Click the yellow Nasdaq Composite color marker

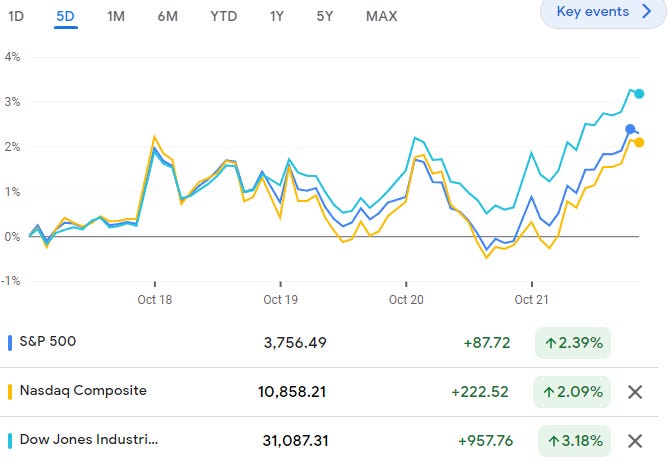[10, 392]
